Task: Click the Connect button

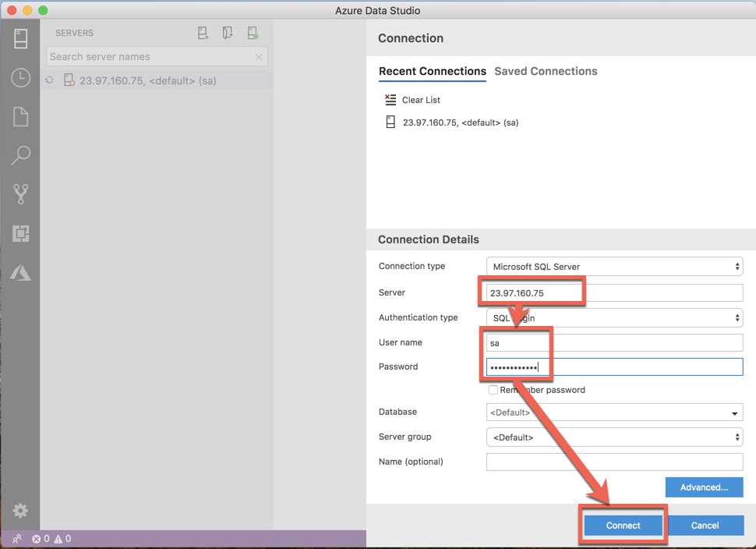Action: [x=622, y=525]
